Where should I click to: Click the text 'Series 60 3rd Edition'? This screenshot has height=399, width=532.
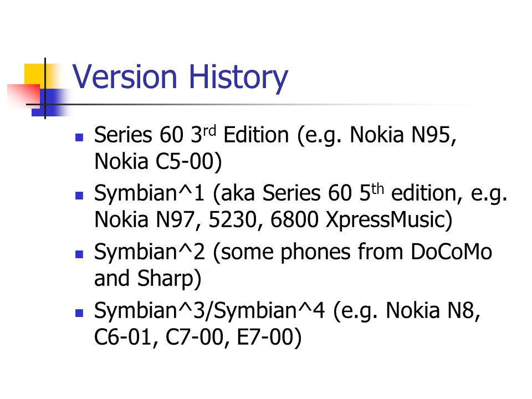[x=191, y=135]
